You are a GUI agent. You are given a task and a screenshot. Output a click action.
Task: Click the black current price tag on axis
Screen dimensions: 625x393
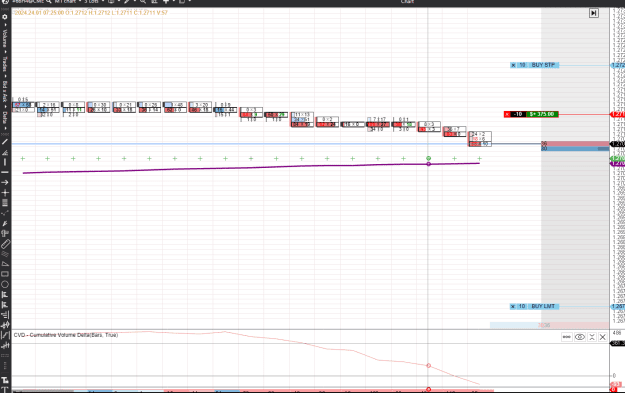618,144
